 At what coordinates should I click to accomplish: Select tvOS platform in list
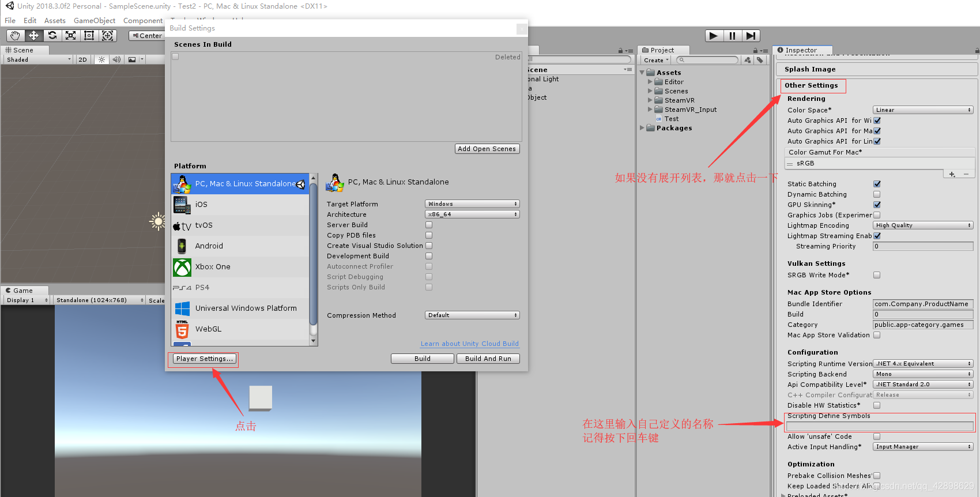coord(240,225)
